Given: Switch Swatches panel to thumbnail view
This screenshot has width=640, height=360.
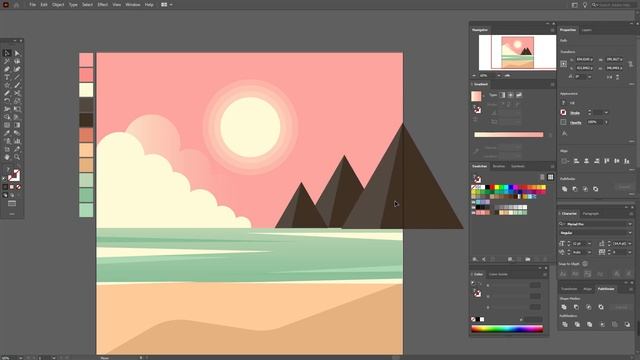Looking at the screenshot, I should pos(550,177).
